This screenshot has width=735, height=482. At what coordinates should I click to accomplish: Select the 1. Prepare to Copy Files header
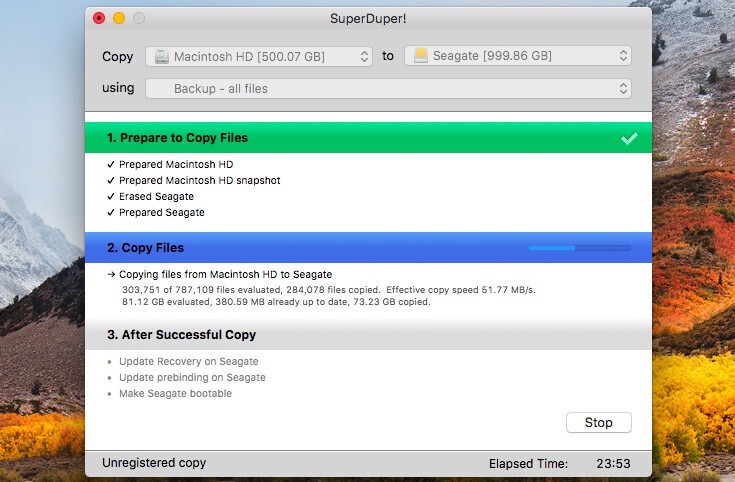368,137
